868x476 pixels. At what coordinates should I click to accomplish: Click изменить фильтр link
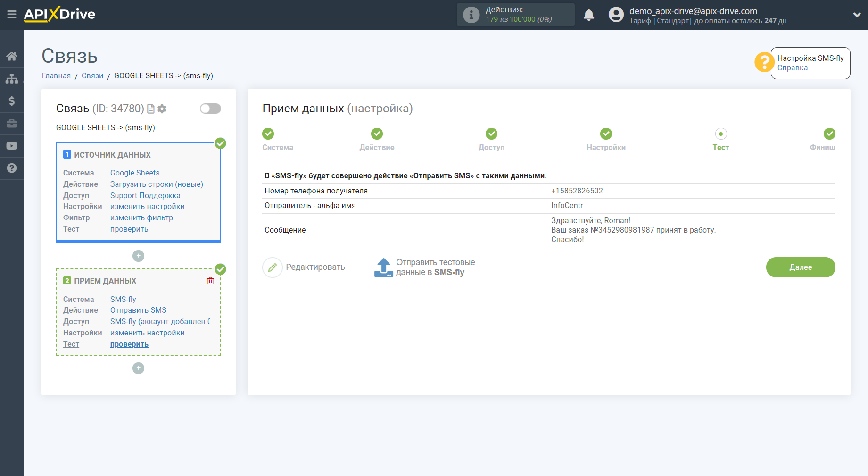[x=141, y=218]
